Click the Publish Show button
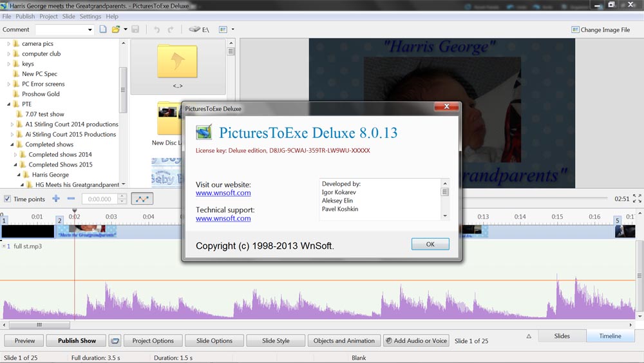 [77, 341]
